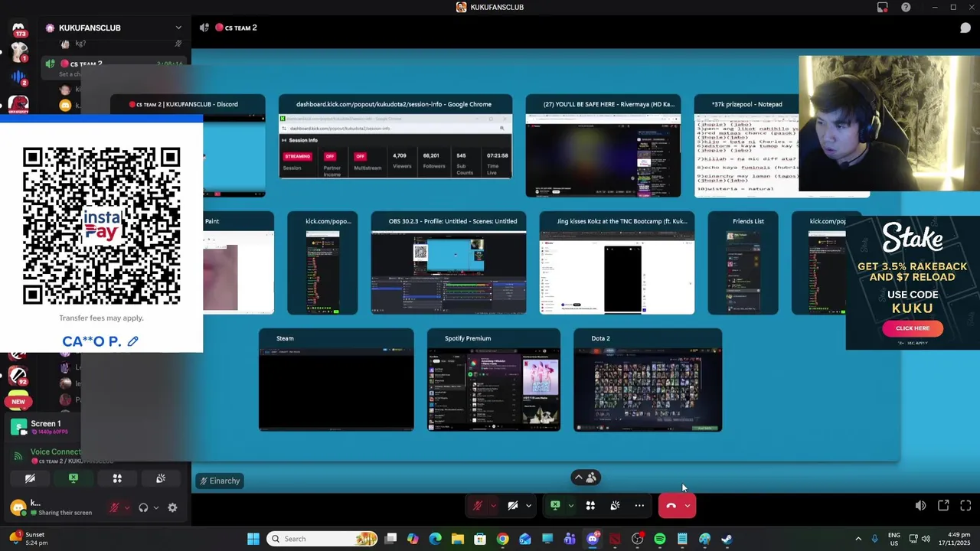Enter full screen mode for the call
The width and height of the screenshot is (980, 551).
[x=965, y=506]
